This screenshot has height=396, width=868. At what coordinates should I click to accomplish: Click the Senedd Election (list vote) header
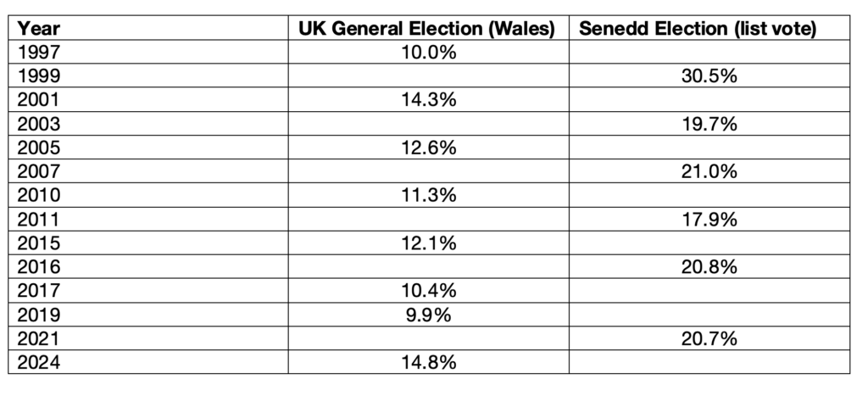click(709, 28)
